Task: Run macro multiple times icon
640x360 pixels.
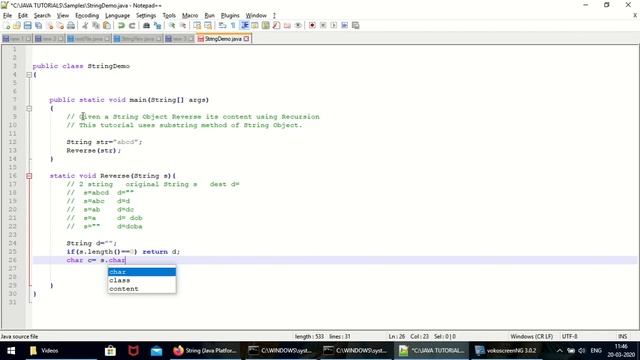Action: [344, 25]
